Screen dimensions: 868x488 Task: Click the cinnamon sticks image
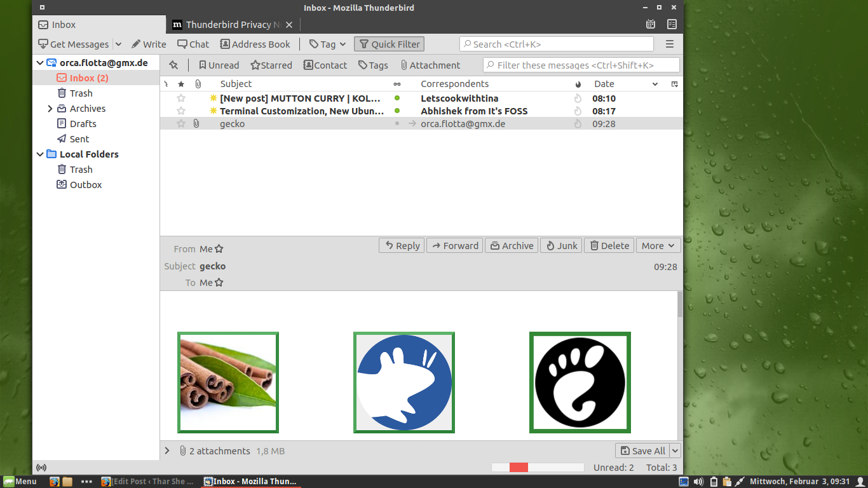click(228, 382)
